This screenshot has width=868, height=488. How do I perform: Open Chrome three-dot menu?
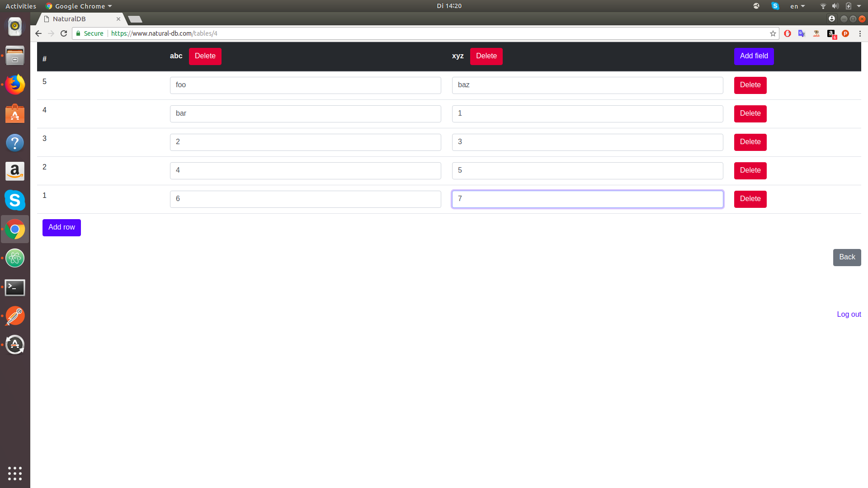(x=860, y=33)
